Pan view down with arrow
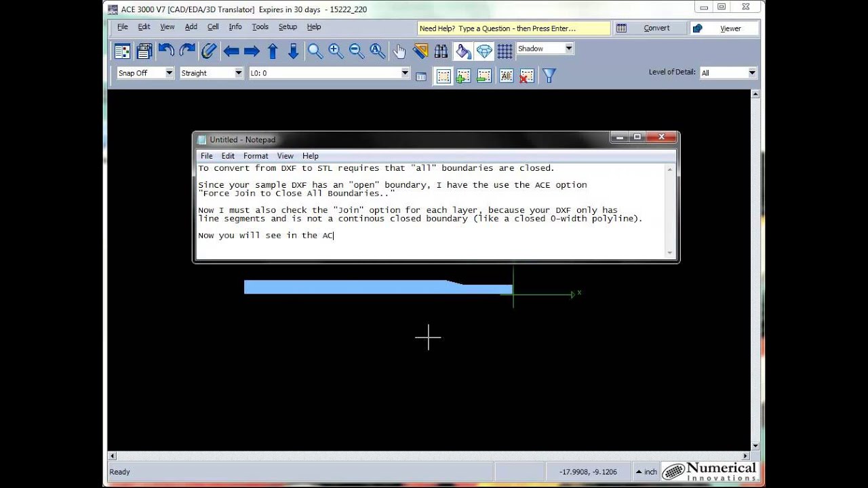868x488 pixels. 294,52
